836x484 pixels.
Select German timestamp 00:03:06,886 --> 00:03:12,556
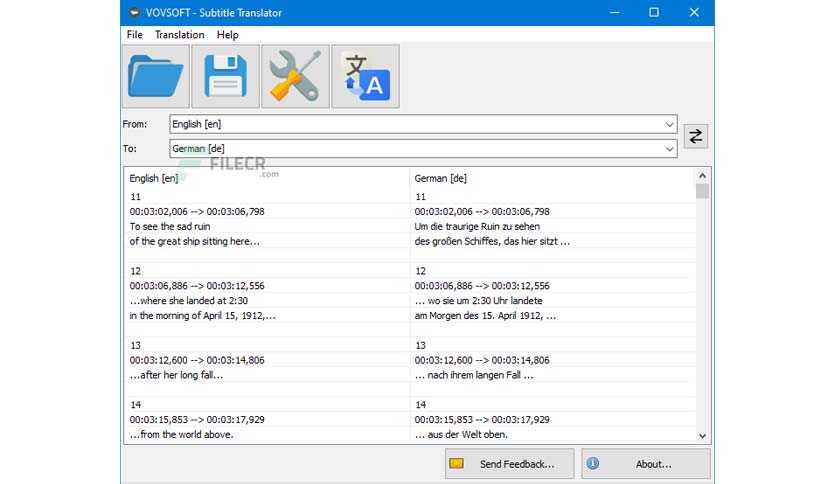point(482,286)
